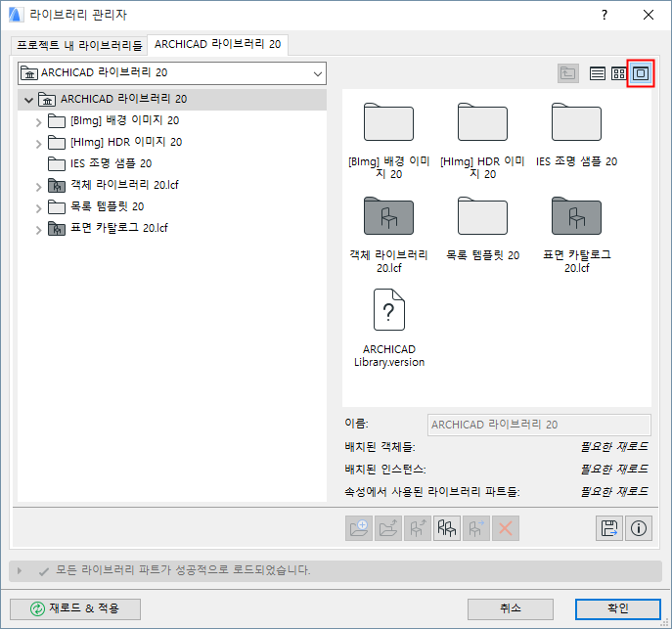Click the 이름 name input field
672x629 pixels.
(539, 425)
